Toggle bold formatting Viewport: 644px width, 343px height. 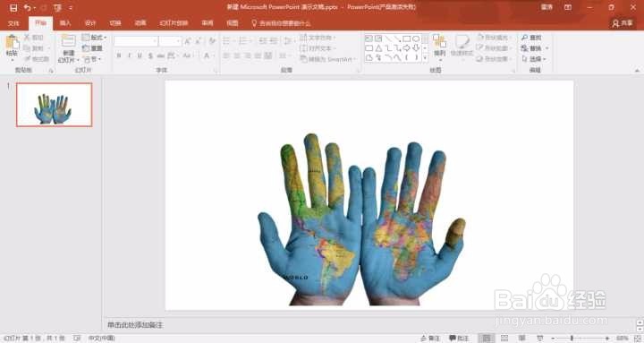click(x=119, y=56)
